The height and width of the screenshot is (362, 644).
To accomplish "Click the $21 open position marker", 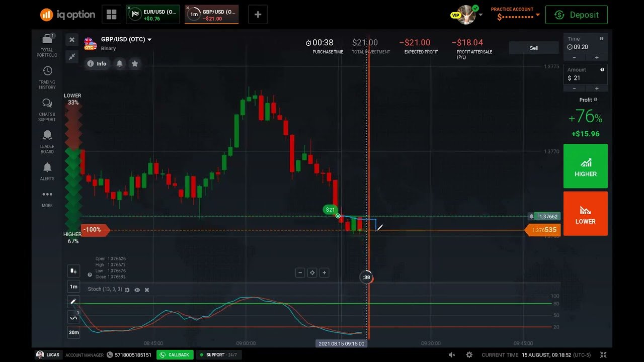I will pos(330,210).
